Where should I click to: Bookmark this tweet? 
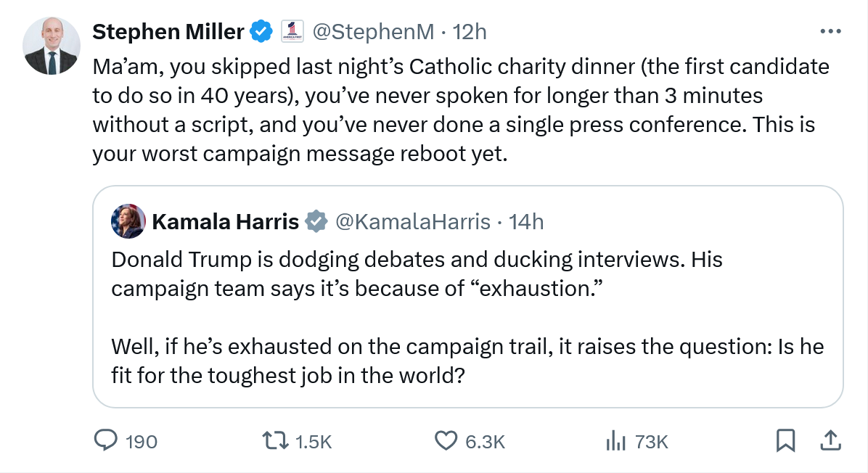click(x=785, y=440)
